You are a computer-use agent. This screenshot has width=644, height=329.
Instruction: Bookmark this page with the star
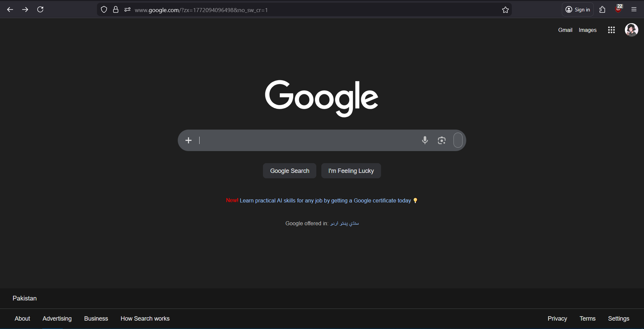pos(505,10)
